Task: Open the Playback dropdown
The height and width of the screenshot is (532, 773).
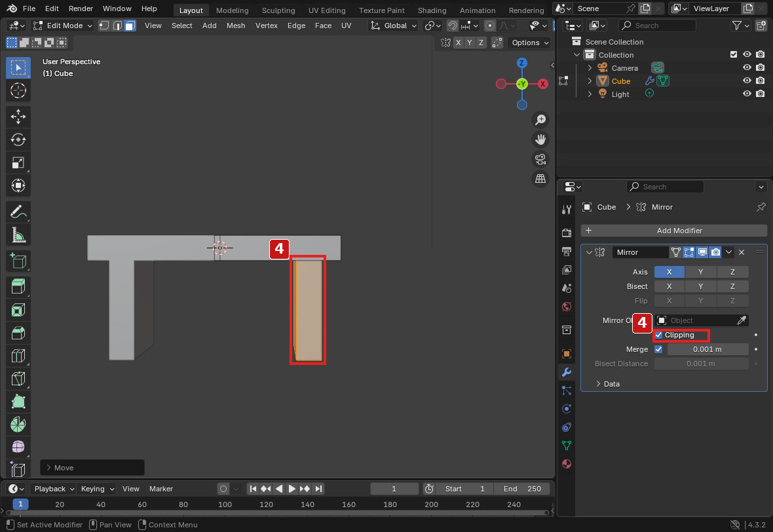Action: pyautogui.click(x=54, y=489)
